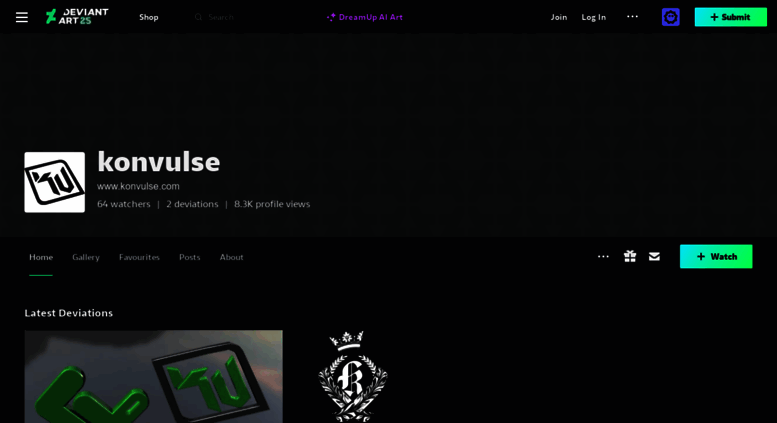Switch to the Gallery tab
The width and height of the screenshot is (777, 423).
pos(86,257)
